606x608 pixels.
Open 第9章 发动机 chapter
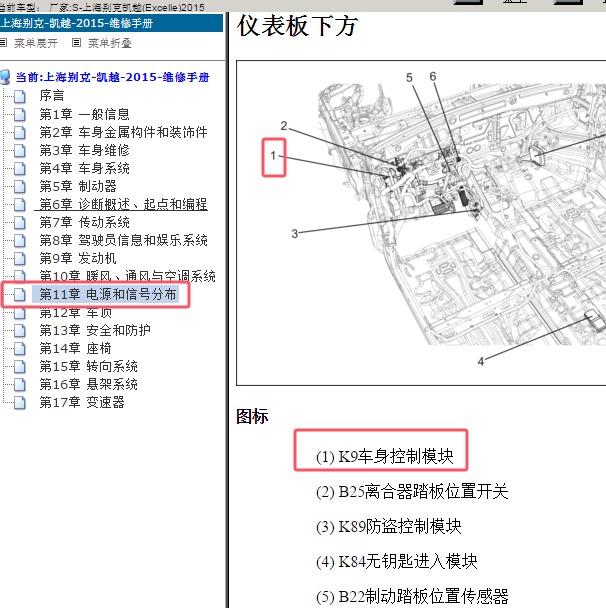(x=78, y=258)
